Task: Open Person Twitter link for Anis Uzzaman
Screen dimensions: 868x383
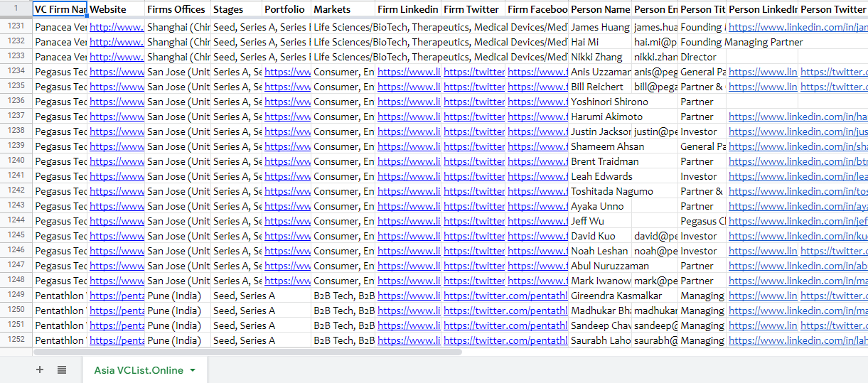Action: pos(834,72)
